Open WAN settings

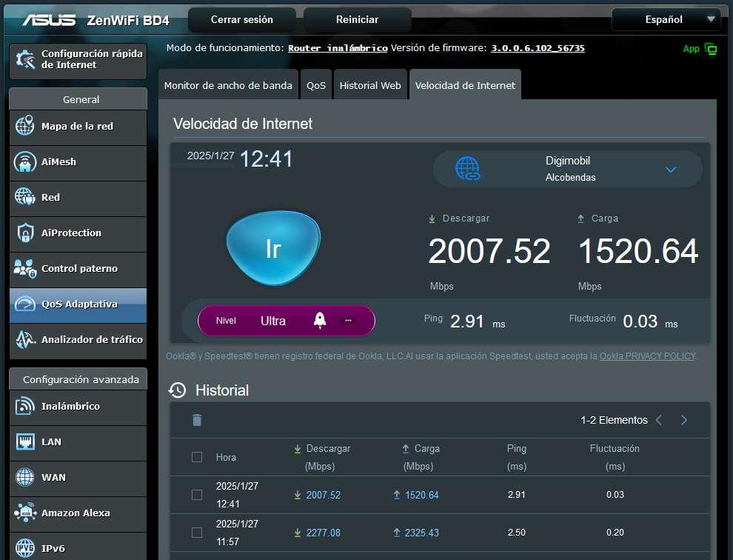point(78,478)
